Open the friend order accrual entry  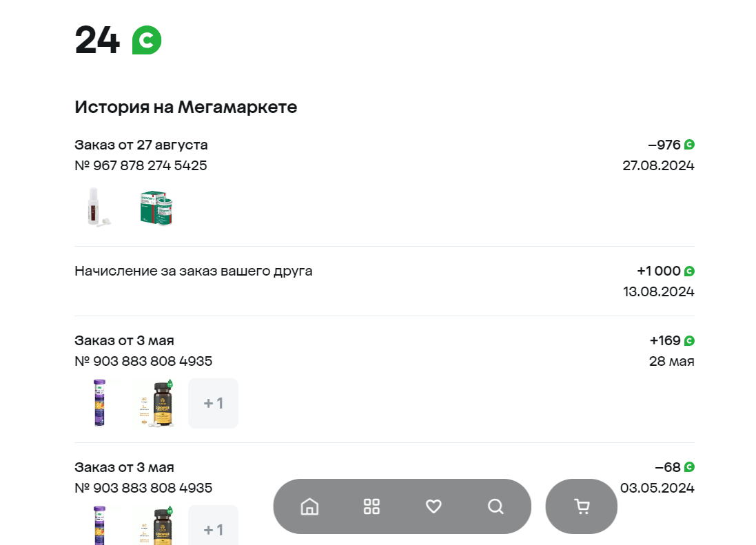click(x=385, y=281)
